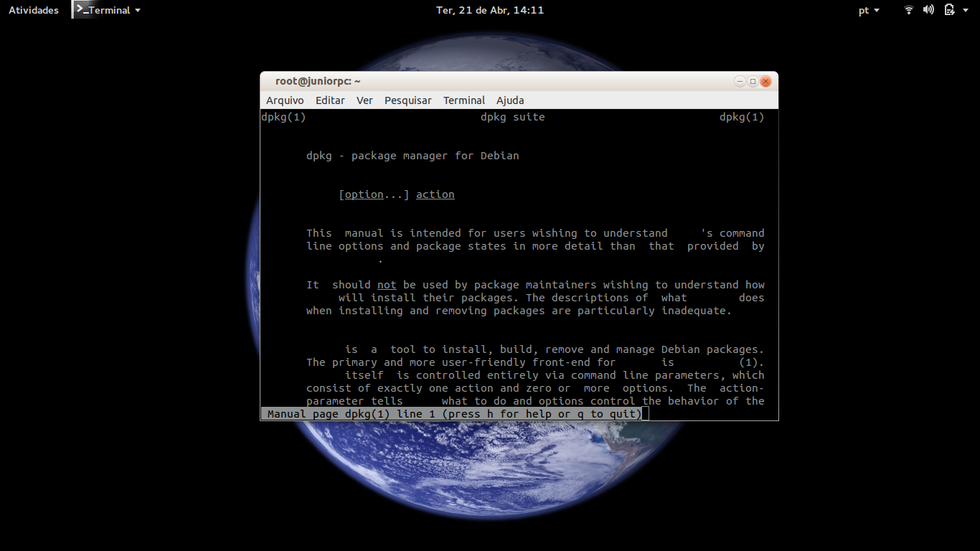Open the clock and calendar panel
980x551 pixels.
490,10
